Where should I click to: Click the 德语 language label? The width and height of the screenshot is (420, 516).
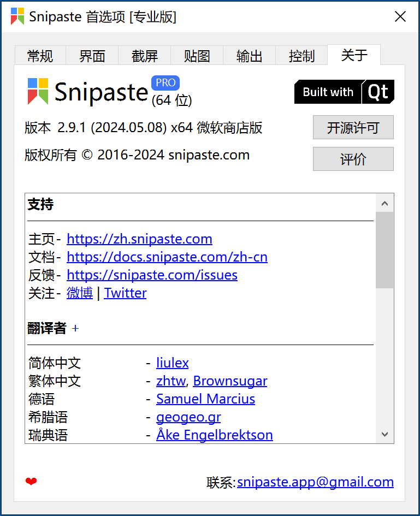pos(42,399)
